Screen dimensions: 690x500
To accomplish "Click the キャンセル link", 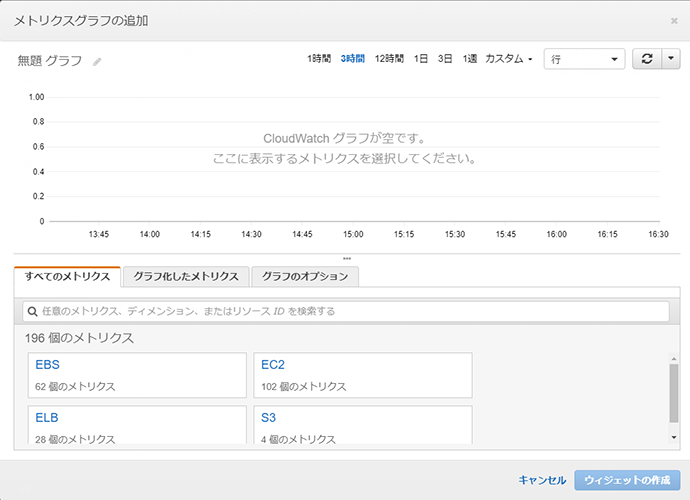I will tap(542, 480).
